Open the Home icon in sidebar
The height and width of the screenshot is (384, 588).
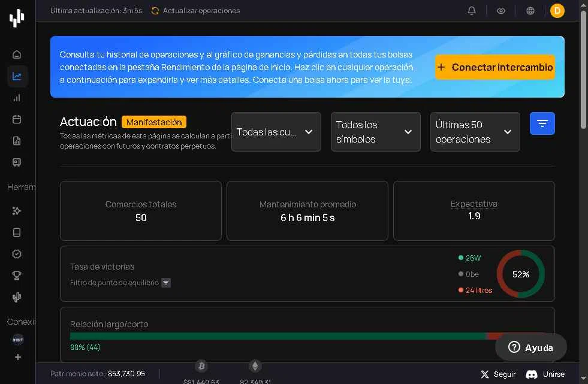[x=17, y=55]
